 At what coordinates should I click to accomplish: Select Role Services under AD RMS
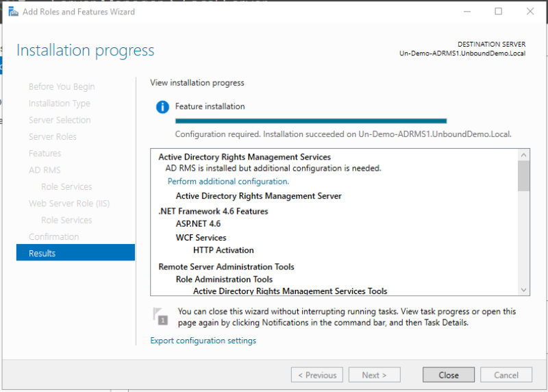66,186
